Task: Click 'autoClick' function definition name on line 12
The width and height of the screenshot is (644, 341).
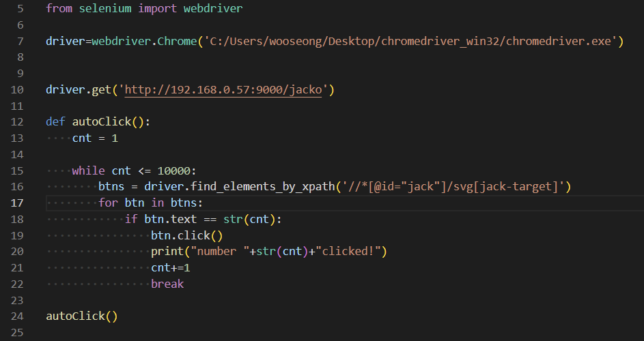Action: (x=102, y=121)
